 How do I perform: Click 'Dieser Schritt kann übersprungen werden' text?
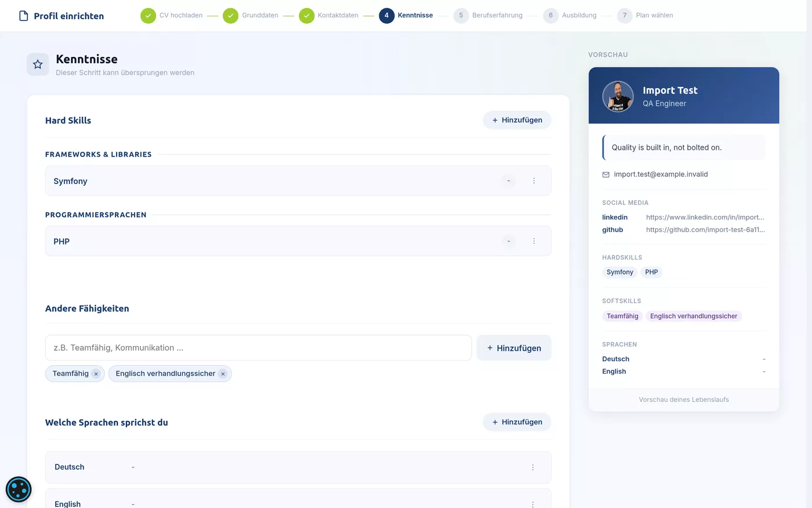click(x=125, y=73)
